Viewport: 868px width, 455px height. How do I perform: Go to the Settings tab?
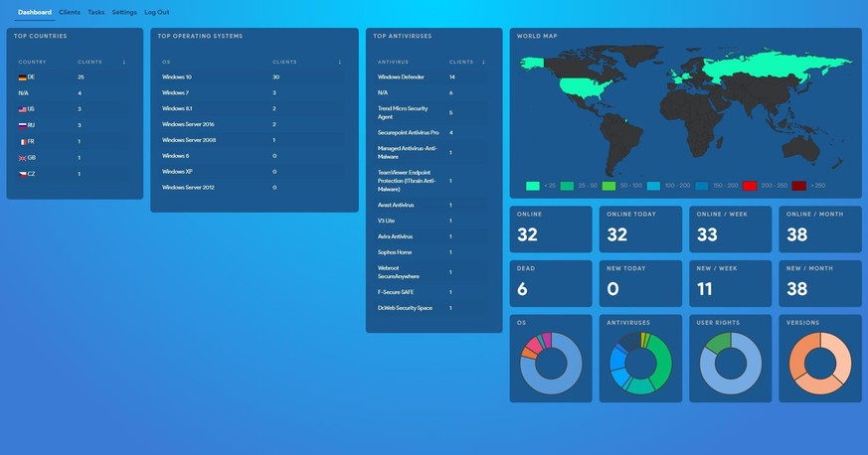124,12
